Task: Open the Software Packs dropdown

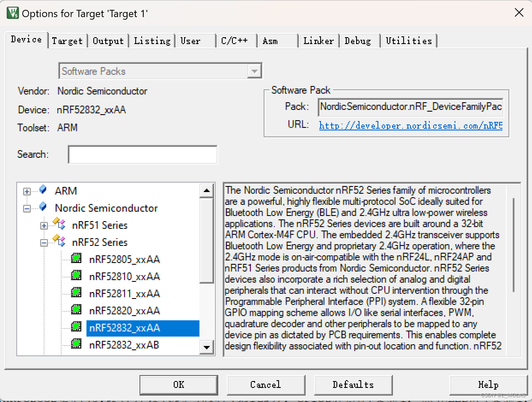Action: [x=254, y=71]
